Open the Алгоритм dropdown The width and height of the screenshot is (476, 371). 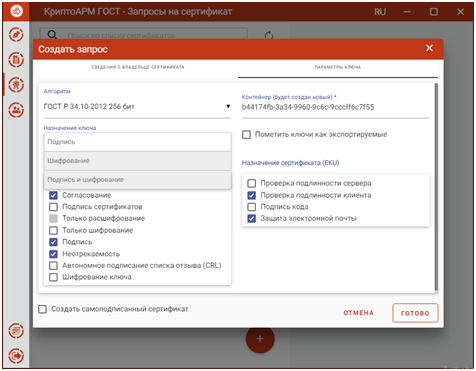click(x=137, y=107)
